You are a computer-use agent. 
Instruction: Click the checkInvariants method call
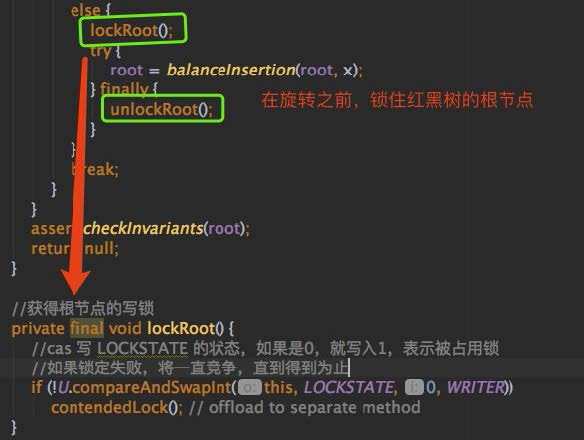[143, 228]
